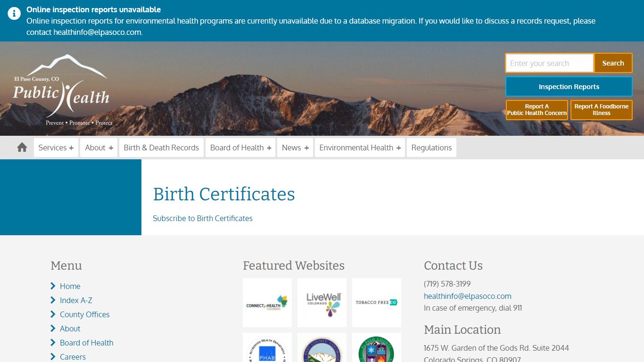This screenshot has width=644, height=362.
Task: Click Report A Foodborne Illness button
Action: point(602,110)
